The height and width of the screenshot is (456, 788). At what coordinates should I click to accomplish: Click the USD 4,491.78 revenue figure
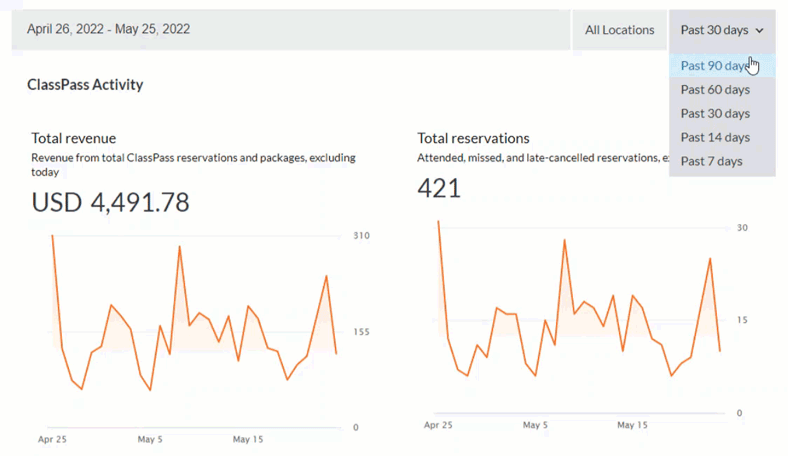pyautogui.click(x=110, y=202)
